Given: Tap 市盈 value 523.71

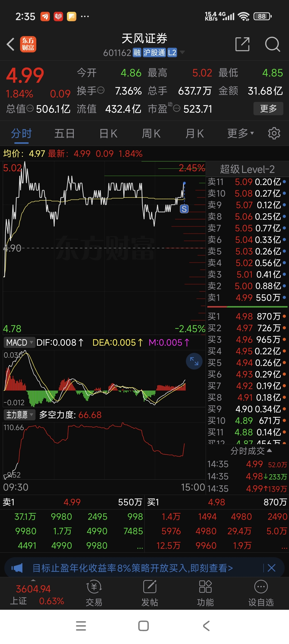Looking at the screenshot, I should coord(198,109).
